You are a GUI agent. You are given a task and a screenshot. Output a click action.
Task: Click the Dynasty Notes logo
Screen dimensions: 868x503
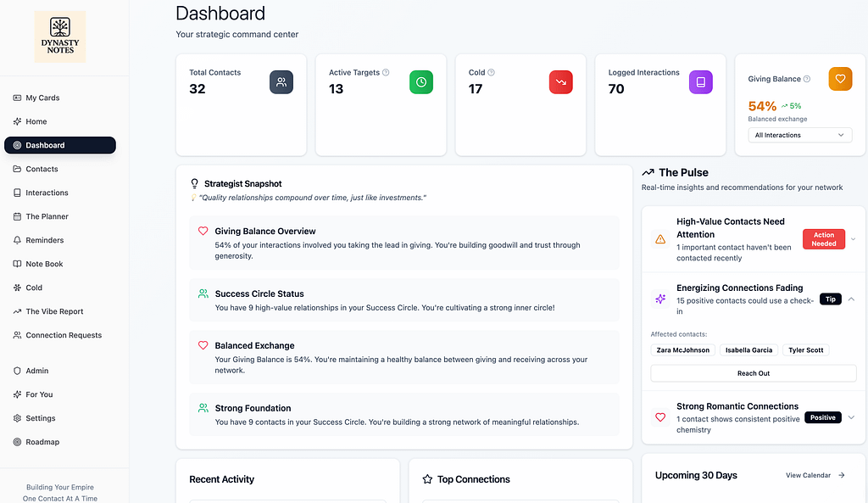point(59,36)
